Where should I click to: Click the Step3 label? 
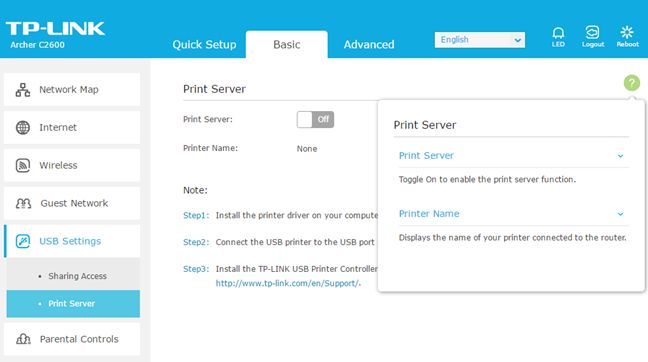coord(196,269)
